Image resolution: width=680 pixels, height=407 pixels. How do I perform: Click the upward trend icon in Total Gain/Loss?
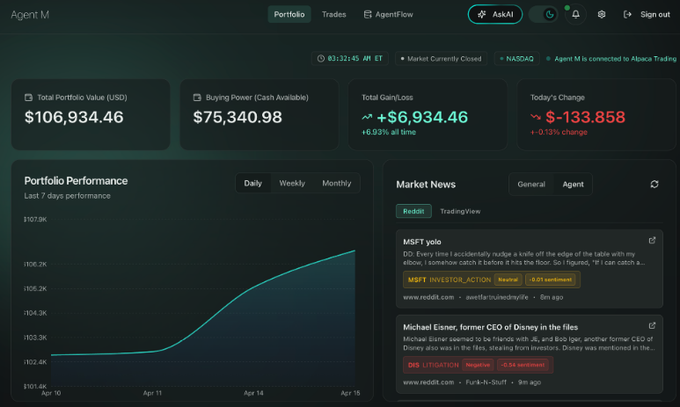pyautogui.click(x=367, y=117)
